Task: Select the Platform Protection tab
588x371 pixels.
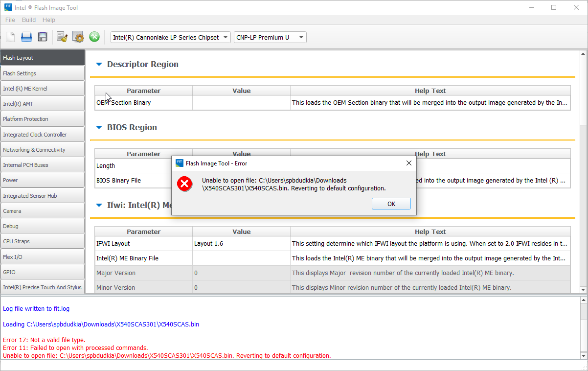Action: pyautogui.click(x=43, y=119)
